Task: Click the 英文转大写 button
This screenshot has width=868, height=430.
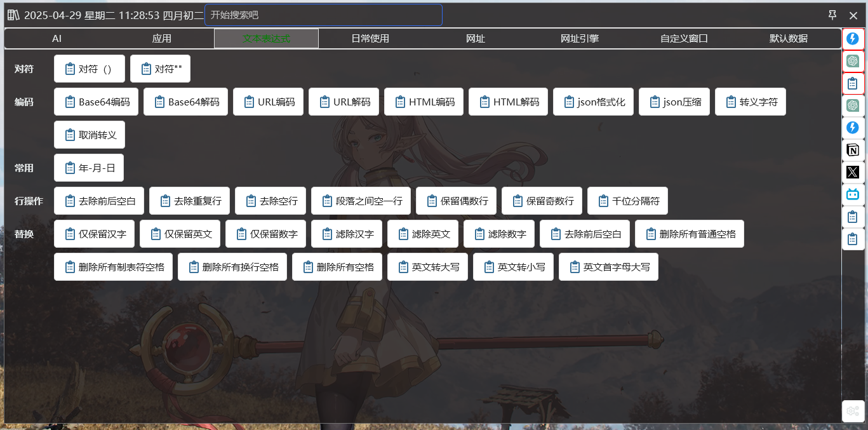Action: point(428,267)
